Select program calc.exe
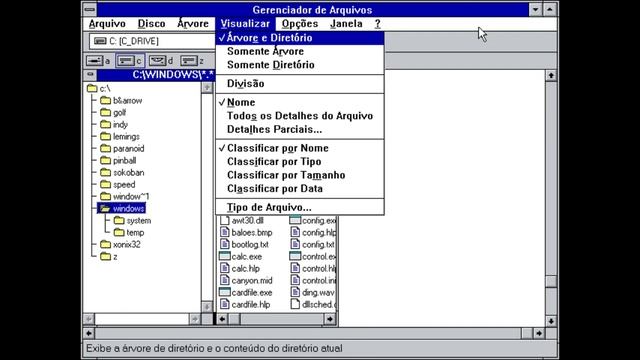The width and height of the screenshot is (640, 360). [x=241, y=257]
